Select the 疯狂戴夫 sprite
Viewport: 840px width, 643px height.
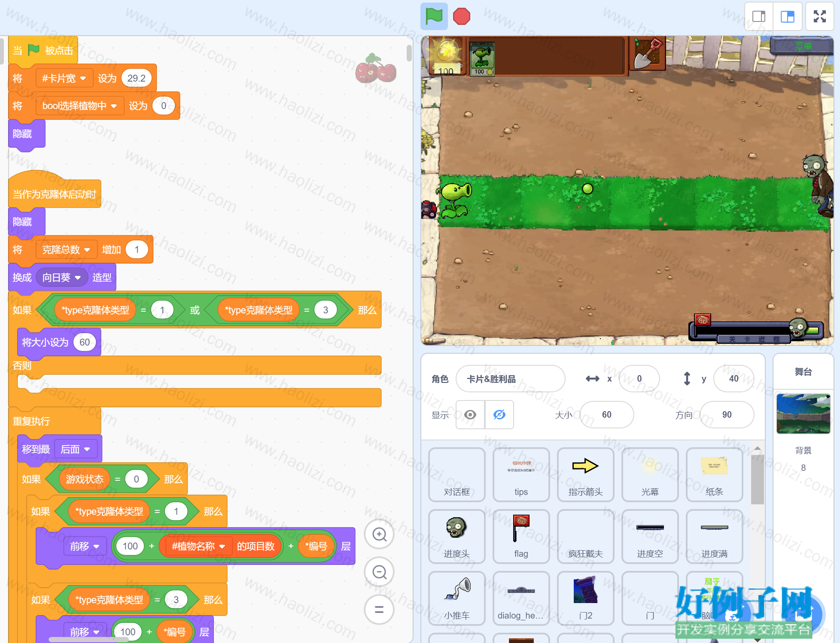pos(586,537)
